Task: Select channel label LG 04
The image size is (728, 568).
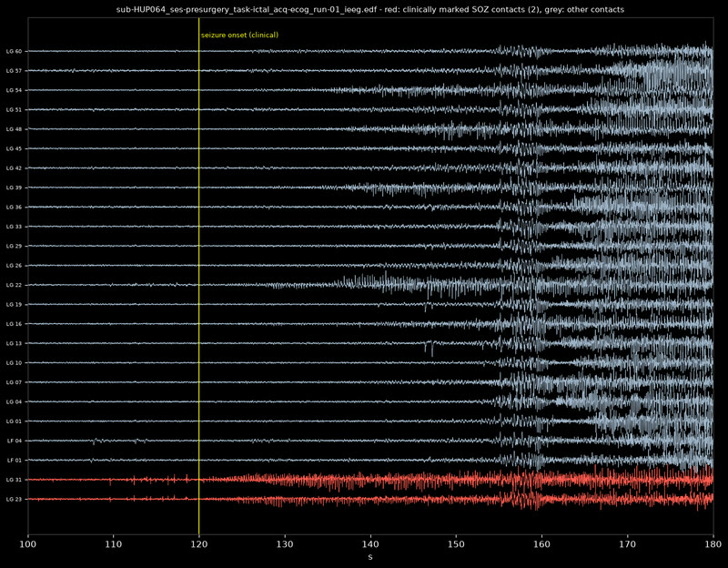Action: (x=14, y=401)
